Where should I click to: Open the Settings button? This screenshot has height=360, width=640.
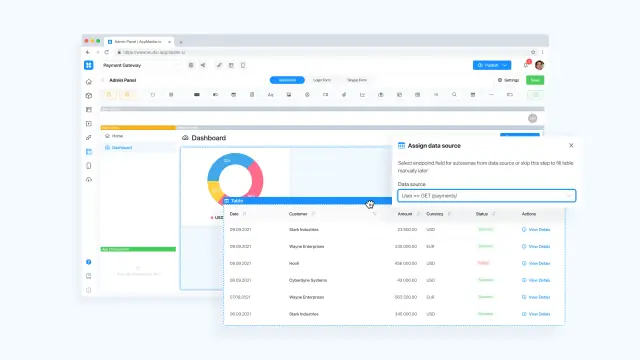tap(509, 80)
